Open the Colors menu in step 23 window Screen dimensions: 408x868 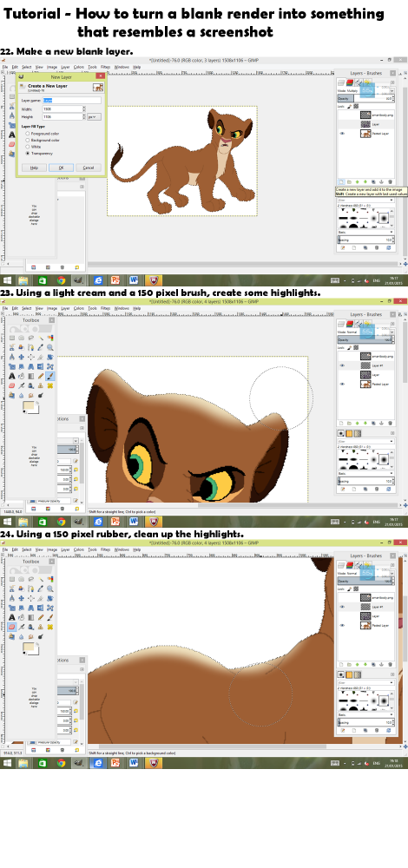79,308
